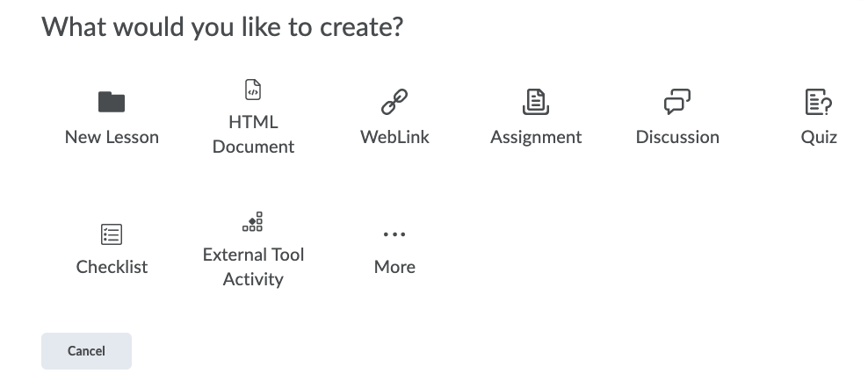This screenshot has height=388, width=868.
Task: Select the "Quiz" text label
Action: coord(819,137)
